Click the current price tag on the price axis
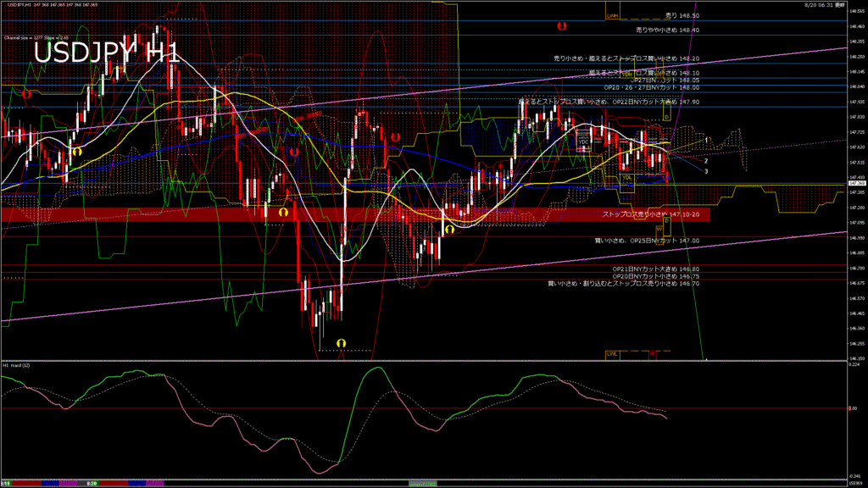 pos(855,183)
